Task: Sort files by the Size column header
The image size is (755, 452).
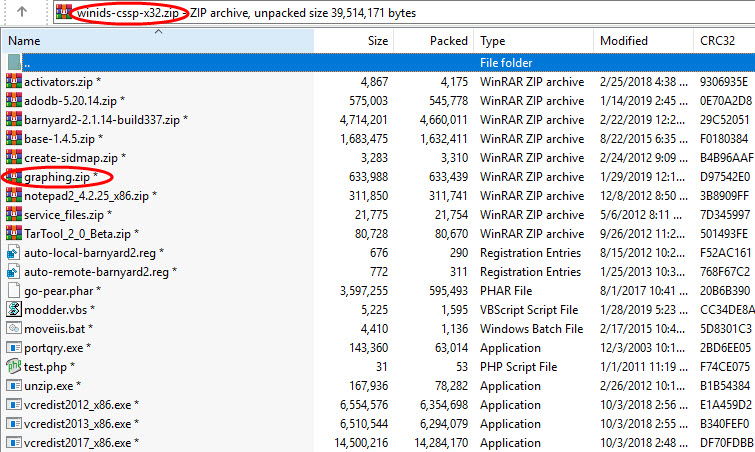Action: point(377,41)
